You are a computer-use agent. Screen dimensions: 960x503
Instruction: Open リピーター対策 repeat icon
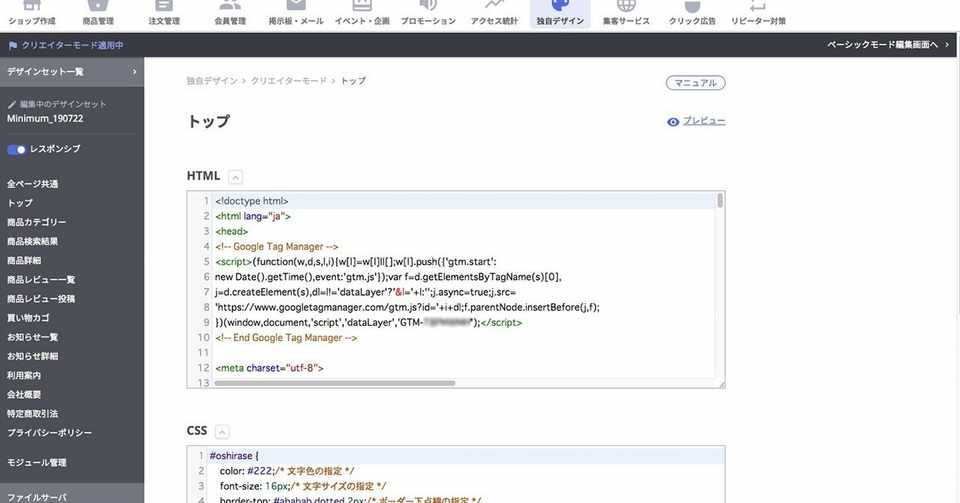click(x=758, y=12)
